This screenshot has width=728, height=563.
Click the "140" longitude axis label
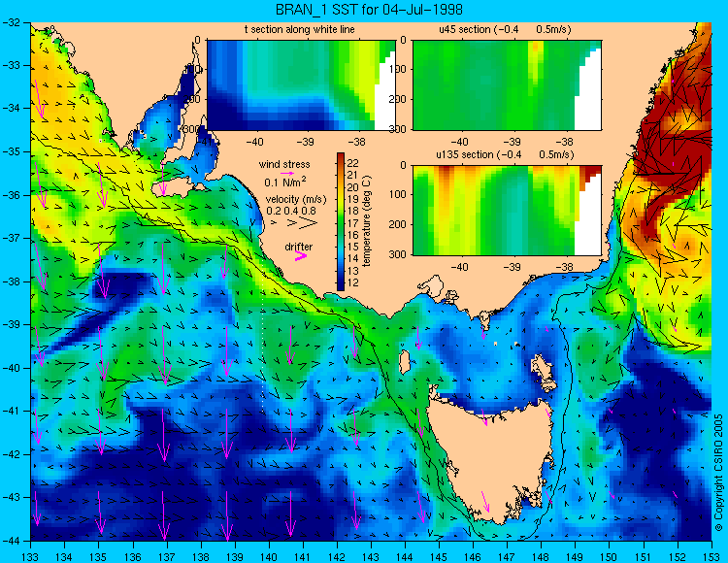269,557
